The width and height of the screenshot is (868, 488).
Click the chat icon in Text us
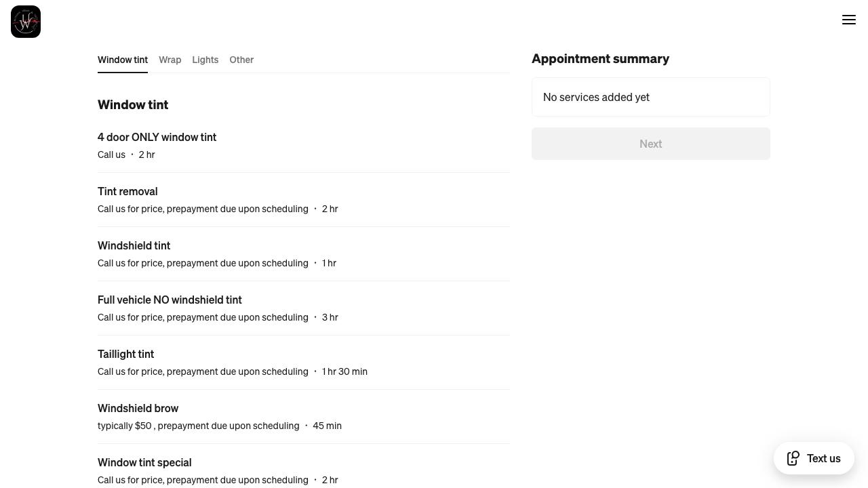(x=793, y=458)
